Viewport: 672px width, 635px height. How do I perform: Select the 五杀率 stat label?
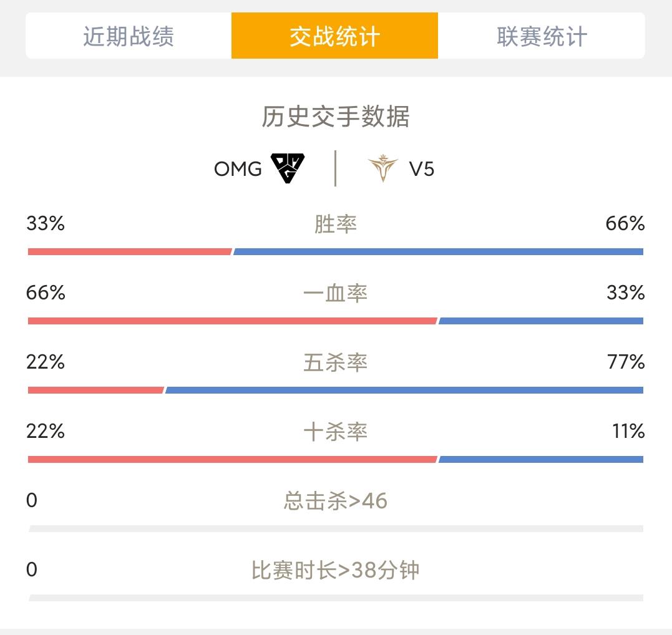pos(336,362)
